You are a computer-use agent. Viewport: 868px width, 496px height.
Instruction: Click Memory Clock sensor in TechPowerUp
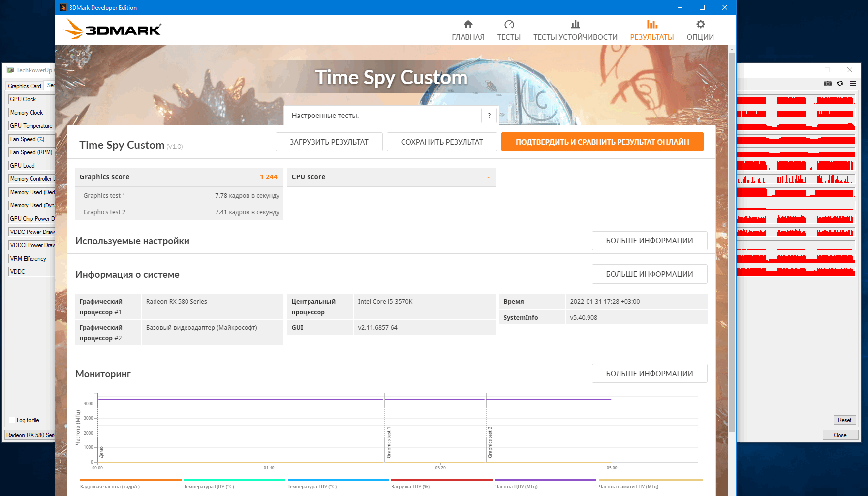31,113
